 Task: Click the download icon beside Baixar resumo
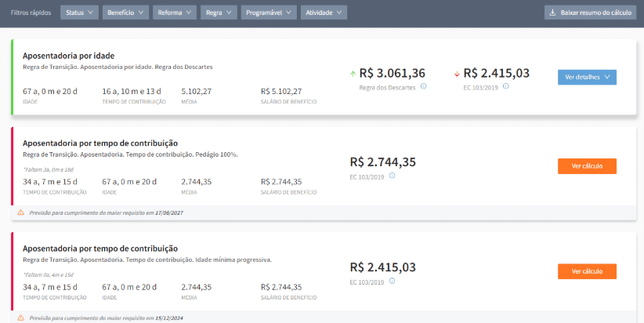pos(553,13)
